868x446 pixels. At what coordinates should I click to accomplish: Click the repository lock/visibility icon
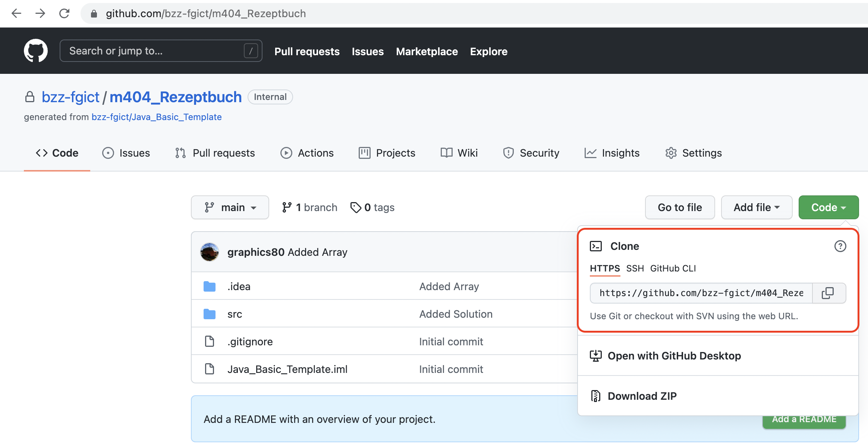tap(29, 97)
